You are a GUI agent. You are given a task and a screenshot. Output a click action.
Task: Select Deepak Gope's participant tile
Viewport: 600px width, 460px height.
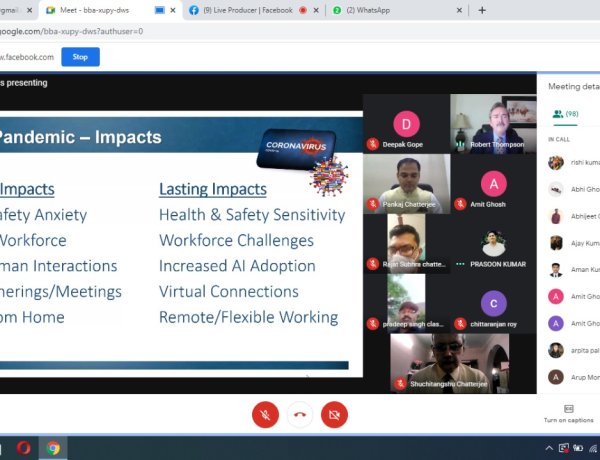(x=405, y=124)
